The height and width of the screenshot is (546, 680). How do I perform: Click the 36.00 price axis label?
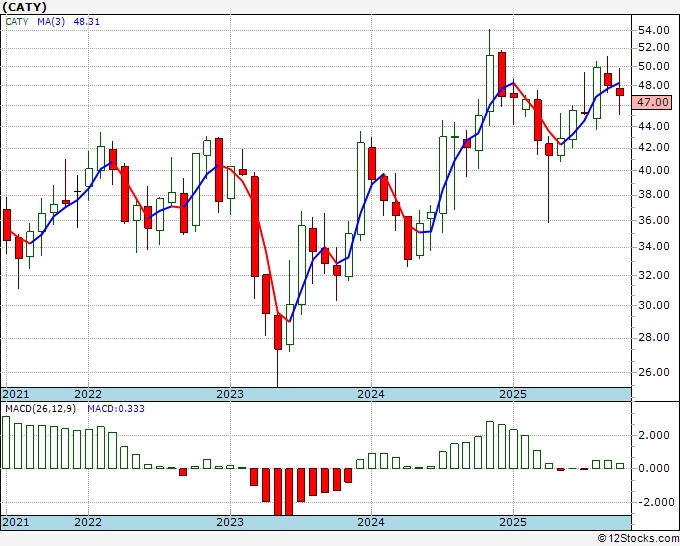click(654, 220)
